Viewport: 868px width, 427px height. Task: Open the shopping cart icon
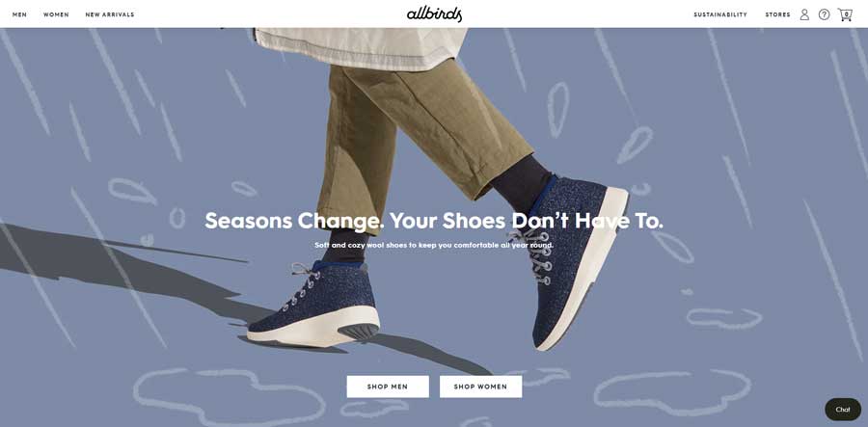pyautogui.click(x=845, y=14)
